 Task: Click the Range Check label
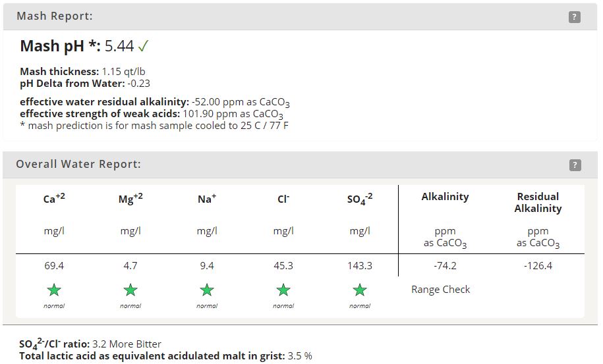[441, 290]
